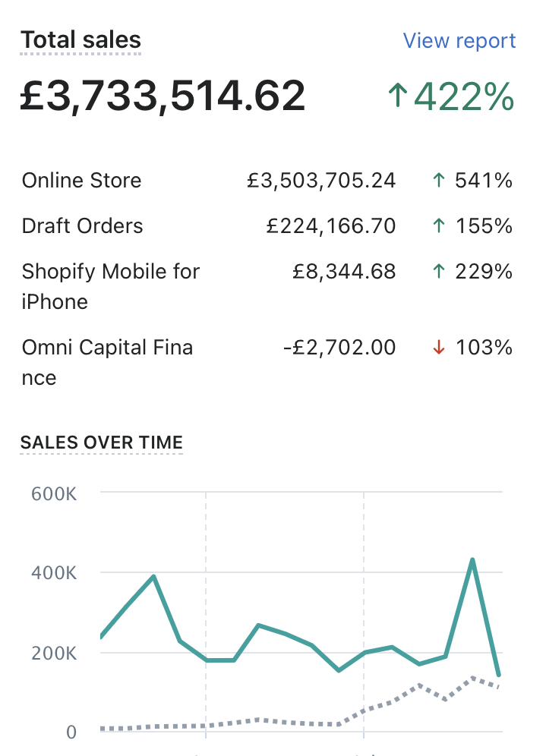Click the up arrow beside 541%
Screen dimensions: 546x756
(437, 181)
